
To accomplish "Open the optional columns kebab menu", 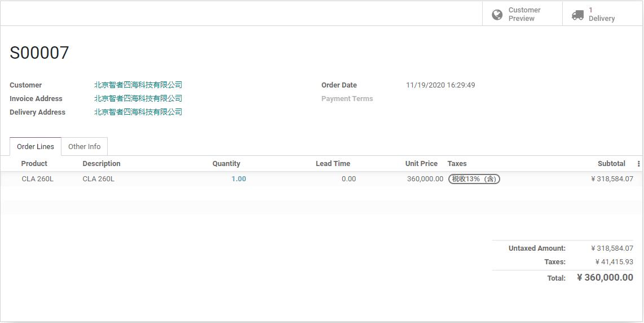I will [x=638, y=164].
